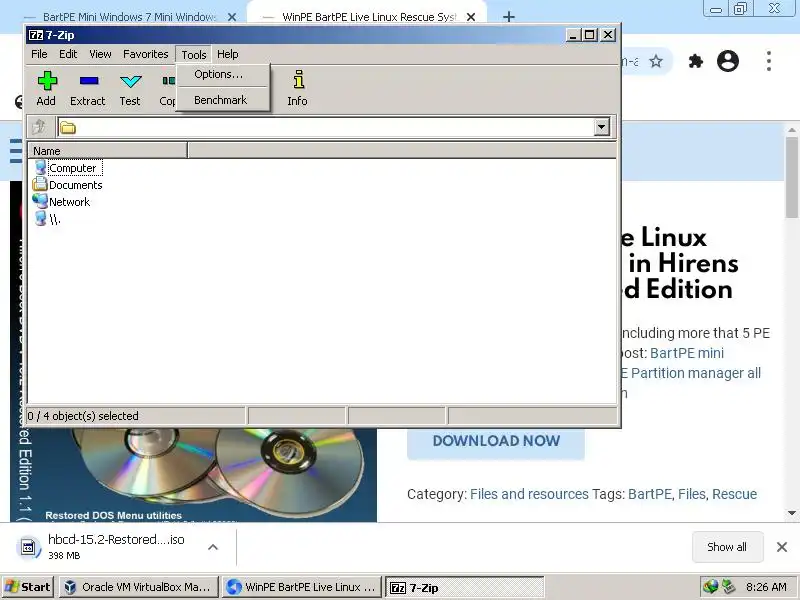Open the BartPE mini link in article

[687, 353]
